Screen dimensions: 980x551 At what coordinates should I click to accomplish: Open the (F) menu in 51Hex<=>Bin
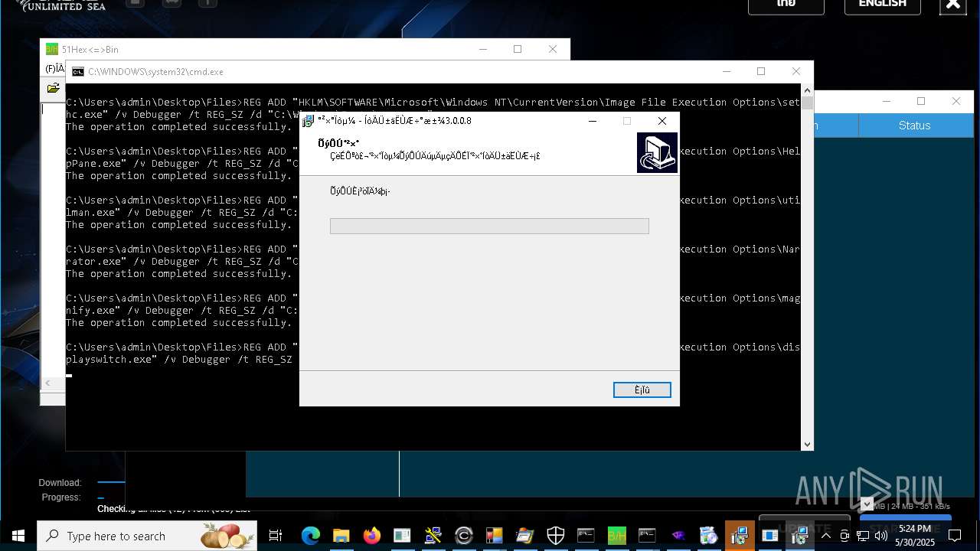pyautogui.click(x=54, y=69)
